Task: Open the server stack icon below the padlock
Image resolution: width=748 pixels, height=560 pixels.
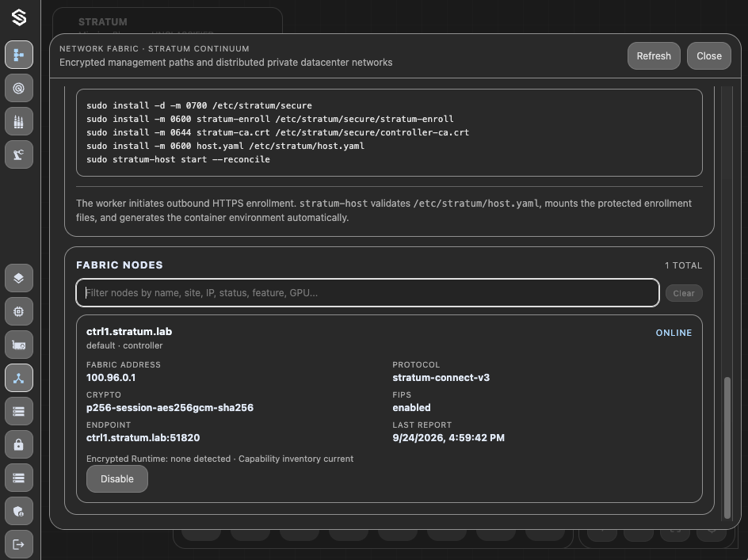Action: click(x=18, y=478)
